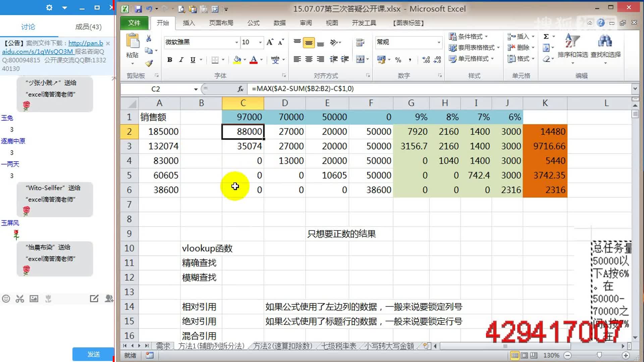Click the Merge and Center icon
Viewport: 644px width, 362px height.
coord(360,59)
